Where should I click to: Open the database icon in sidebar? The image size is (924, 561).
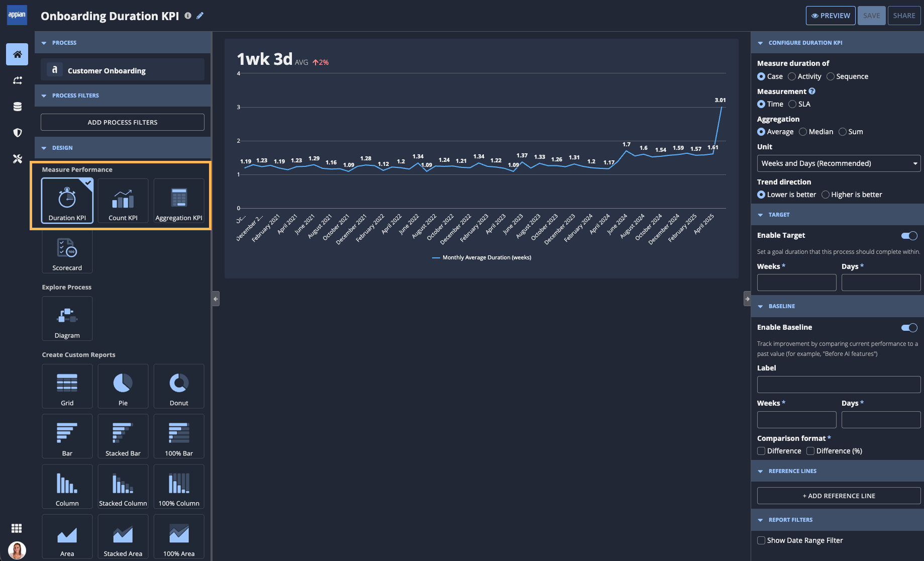[x=17, y=107]
